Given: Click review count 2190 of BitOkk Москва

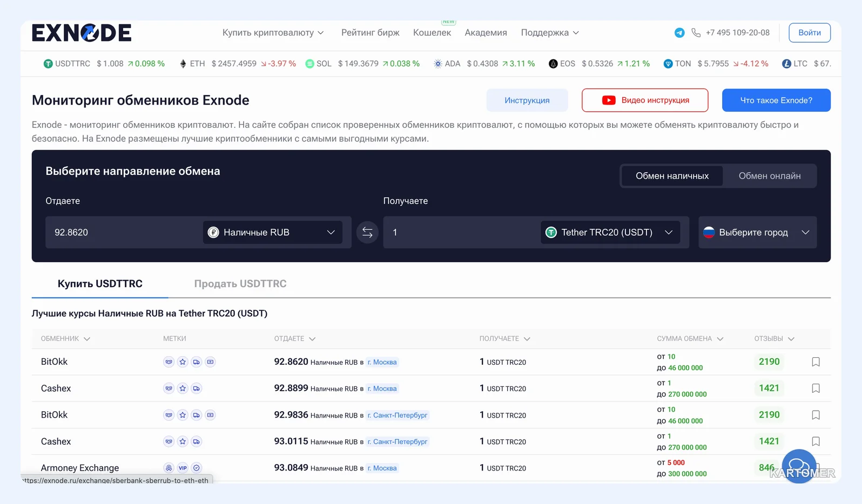Looking at the screenshot, I should 769,362.
